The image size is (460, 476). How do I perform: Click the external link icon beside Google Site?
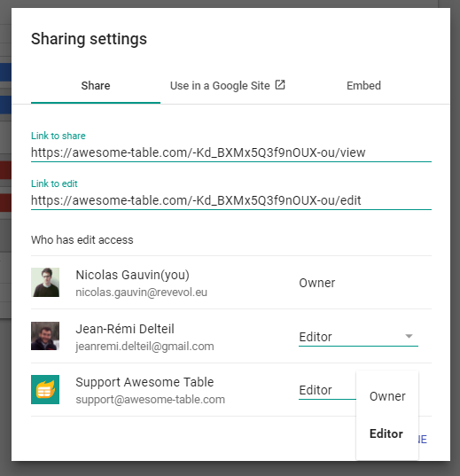(x=280, y=85)
